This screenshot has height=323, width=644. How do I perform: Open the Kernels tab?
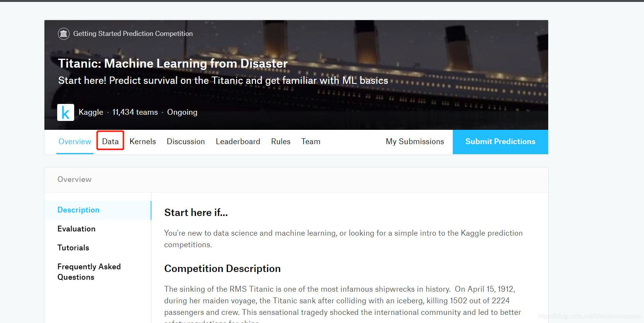(x=143, y=141)
